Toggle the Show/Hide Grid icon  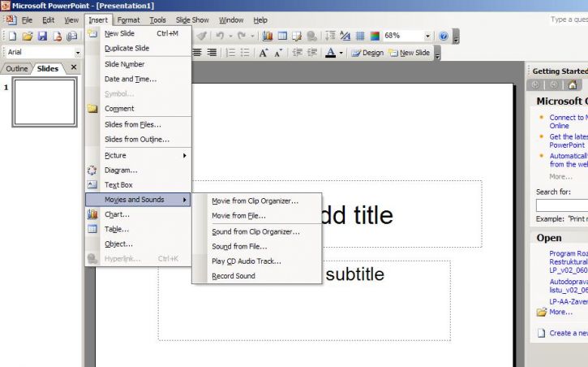(x=360, y=36)
